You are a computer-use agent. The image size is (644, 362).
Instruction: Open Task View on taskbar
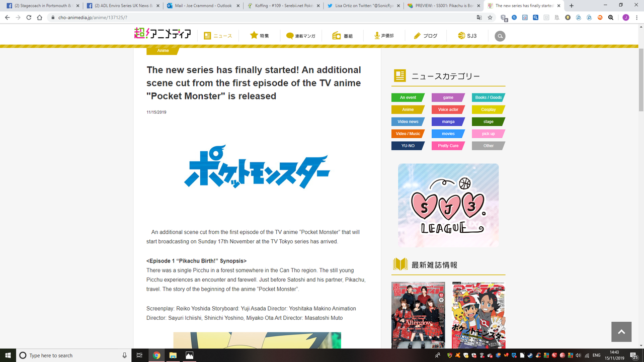pyautogui.click(x=139, y=355)
